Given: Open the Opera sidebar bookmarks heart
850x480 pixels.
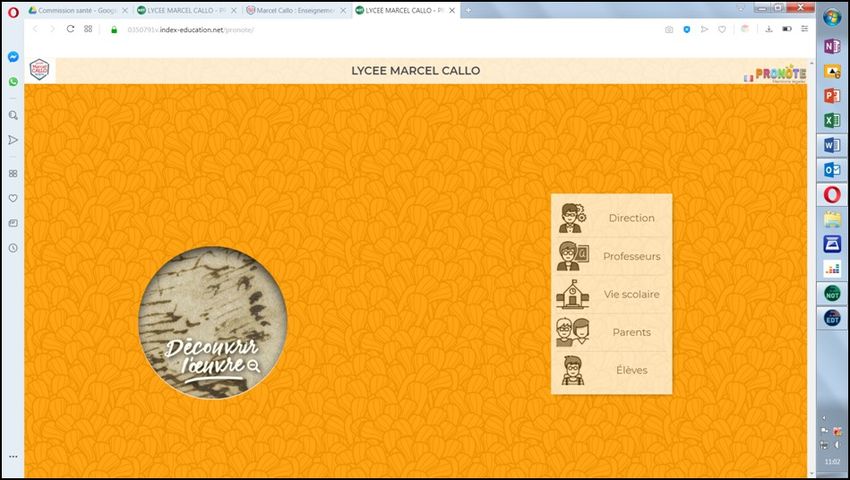Looking at the screenshot, I should click(x=13, y=198).
